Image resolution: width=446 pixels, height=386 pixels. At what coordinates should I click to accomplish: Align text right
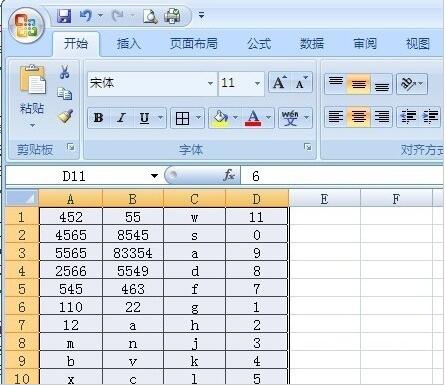pyautogui.click(x=382, y=117)
